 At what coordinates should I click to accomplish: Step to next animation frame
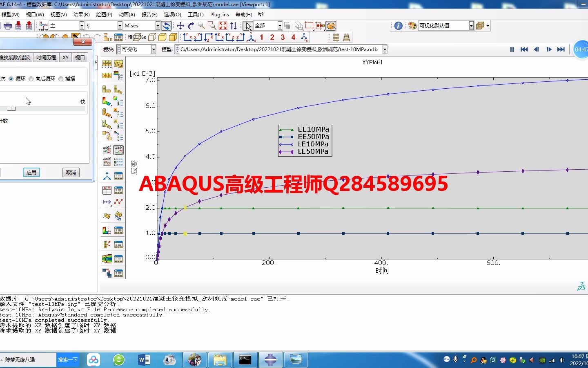point(549,49)
